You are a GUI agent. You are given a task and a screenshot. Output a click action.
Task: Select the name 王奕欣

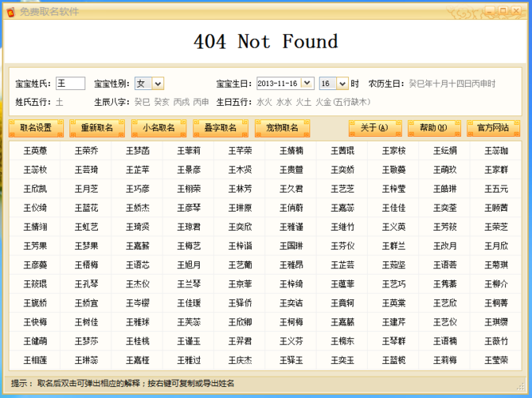point(240,227)
